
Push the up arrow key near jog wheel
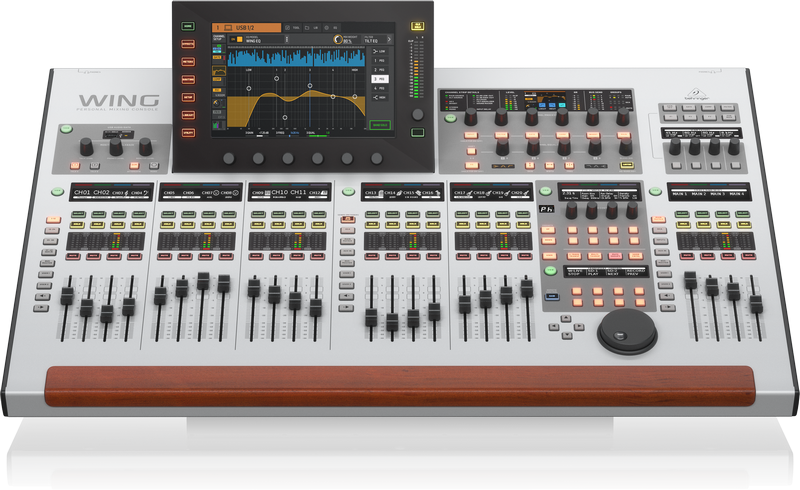(565, 318)
